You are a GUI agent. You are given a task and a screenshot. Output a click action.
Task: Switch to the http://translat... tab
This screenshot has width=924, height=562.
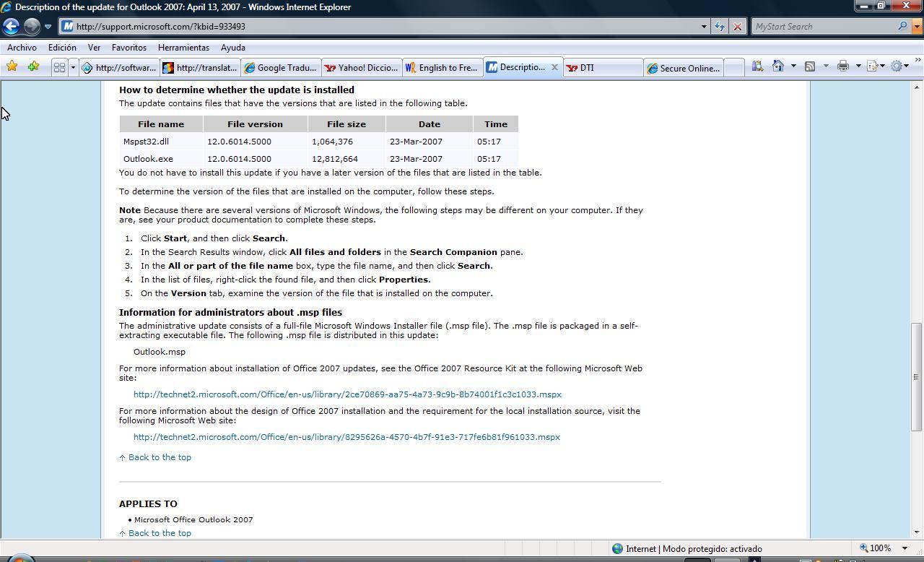tap(199, 67)
